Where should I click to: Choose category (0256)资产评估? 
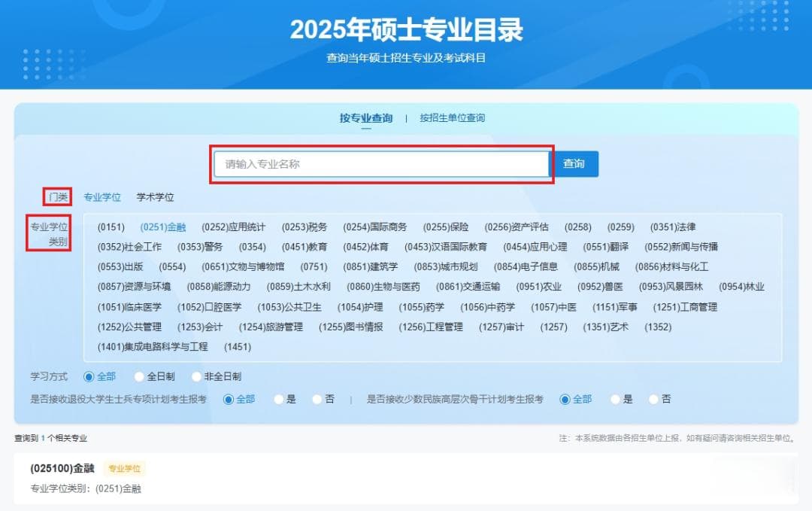pyautogui.click(x=517, y=227)
